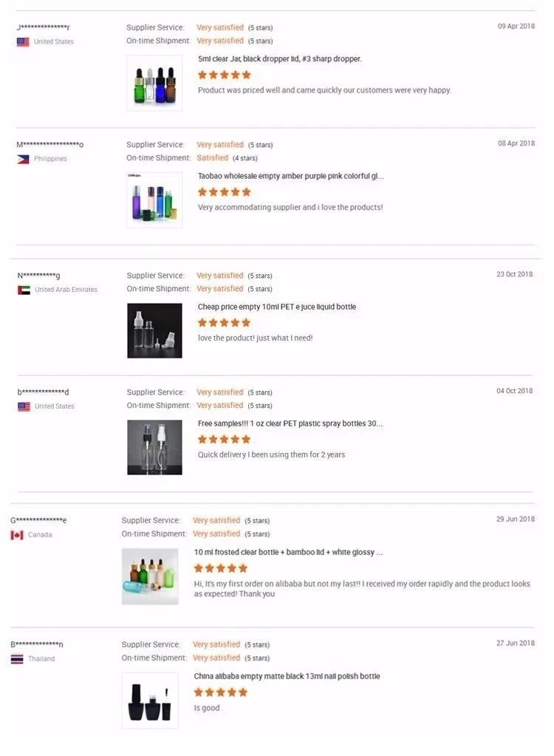This screenshot has height=756, width=554.
Task: Open the "Cheap price empty 10ml PET" product link
Action: [x=276, y=307]
